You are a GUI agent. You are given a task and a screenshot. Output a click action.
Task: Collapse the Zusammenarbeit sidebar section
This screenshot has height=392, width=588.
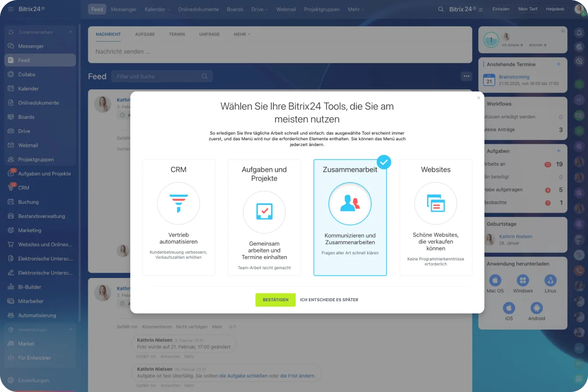[70, 32]
